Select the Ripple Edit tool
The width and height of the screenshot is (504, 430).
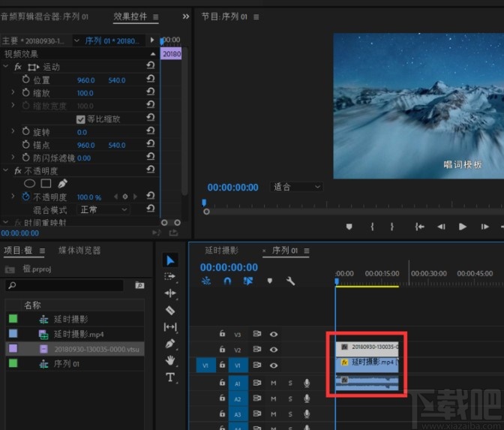(x=170, y=293)
